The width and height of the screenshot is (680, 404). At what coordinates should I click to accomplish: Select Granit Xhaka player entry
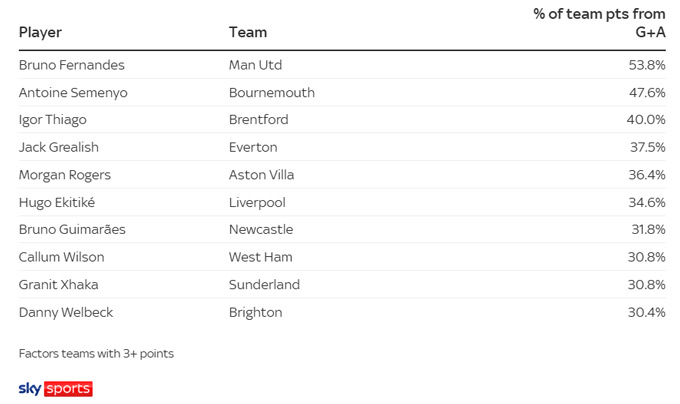point(59,284)
